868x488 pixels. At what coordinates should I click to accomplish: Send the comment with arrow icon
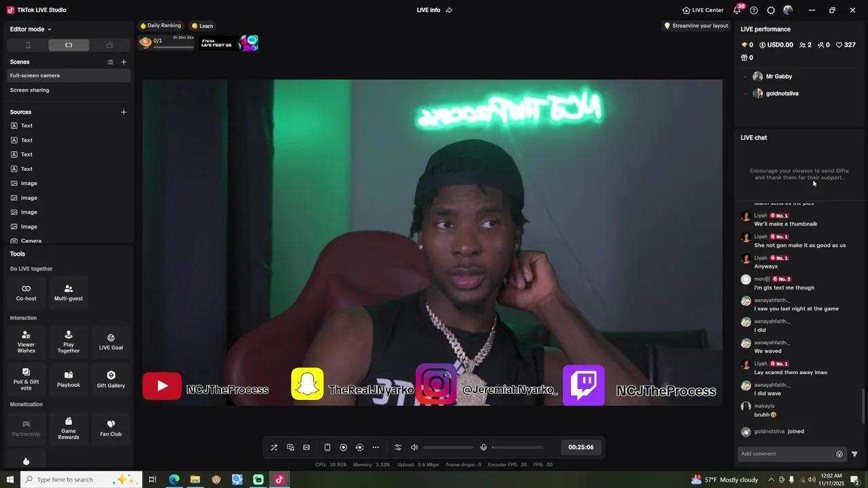point(854,454)
